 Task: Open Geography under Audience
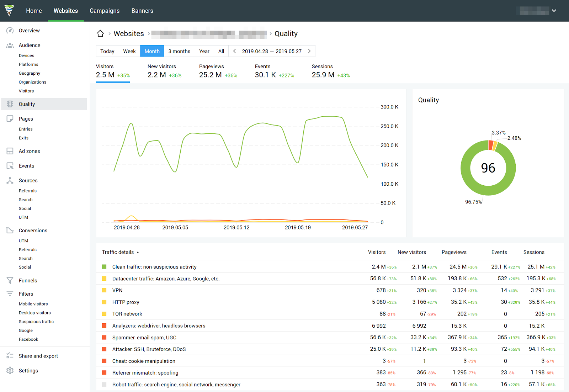pos(30,73)
